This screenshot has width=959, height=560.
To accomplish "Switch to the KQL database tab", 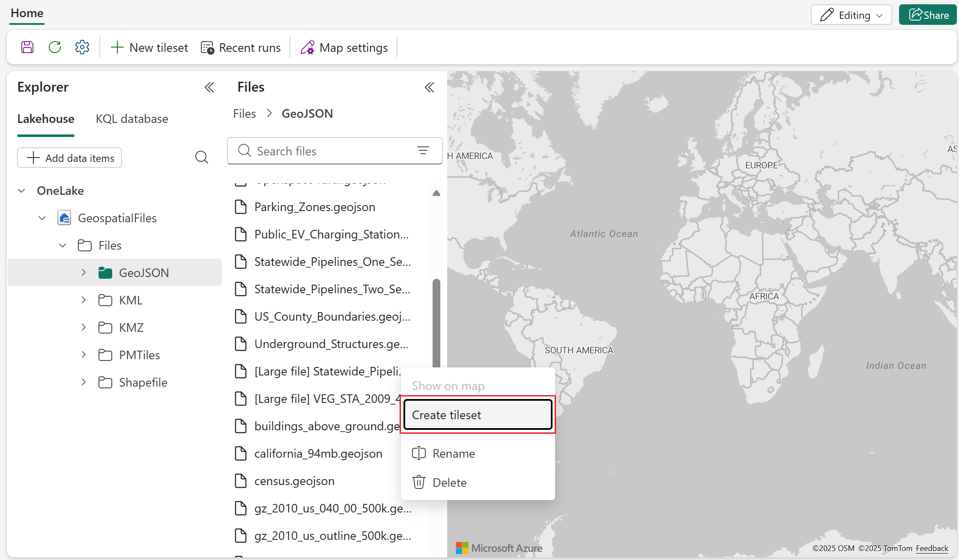I will click(132, 119).
